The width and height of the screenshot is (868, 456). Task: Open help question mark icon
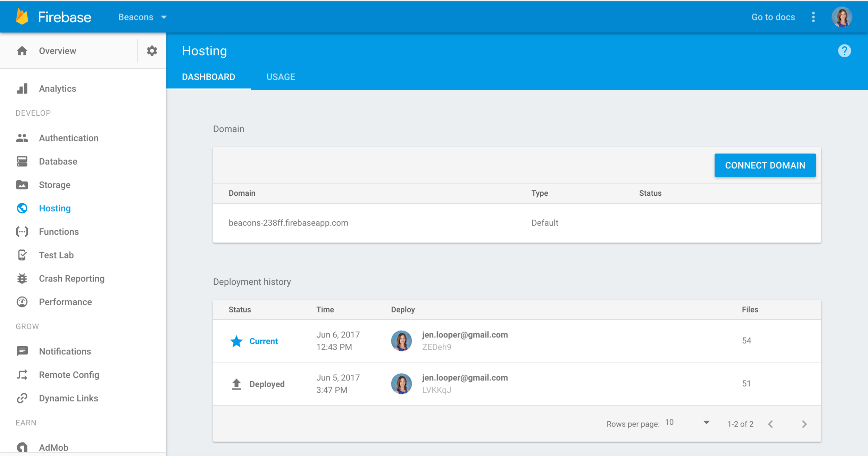844,51
